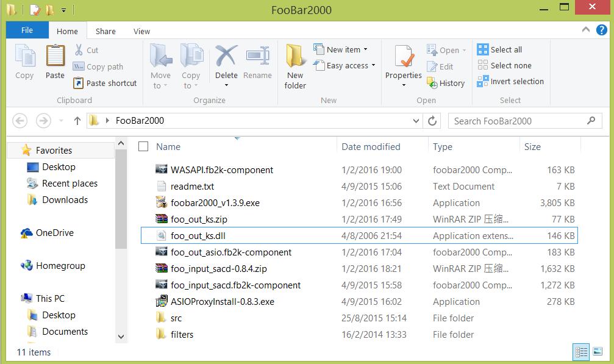Customize Quick Access Toolbar dropdown
614x364 pixels.
(63, 10)
